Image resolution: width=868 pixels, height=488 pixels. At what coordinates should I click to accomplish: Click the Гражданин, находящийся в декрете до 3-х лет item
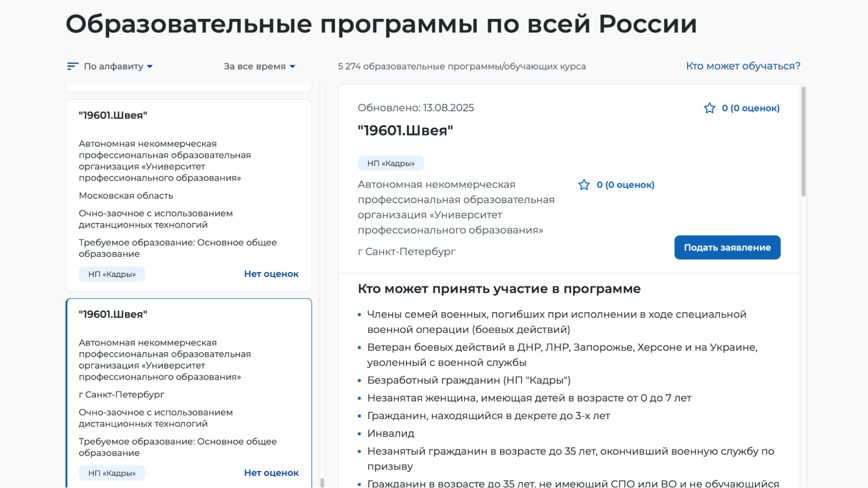tap(488, 416)
